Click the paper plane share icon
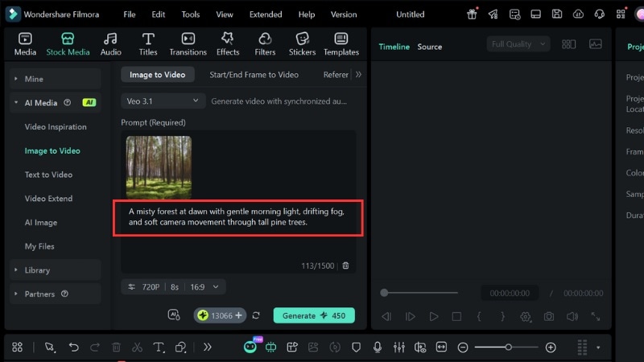The width and height of the screenshot is (644, 362). pyautogui.click(x=493, y=14)
